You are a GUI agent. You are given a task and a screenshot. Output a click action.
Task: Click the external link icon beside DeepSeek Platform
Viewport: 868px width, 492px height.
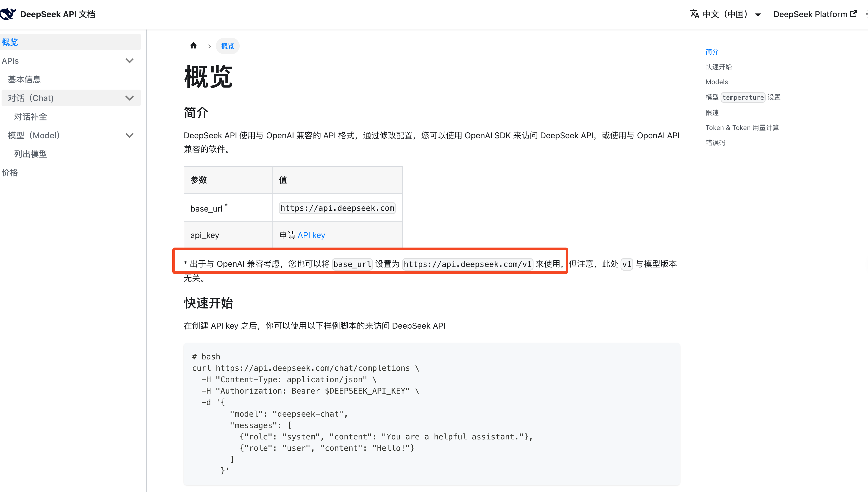(854, 14)
